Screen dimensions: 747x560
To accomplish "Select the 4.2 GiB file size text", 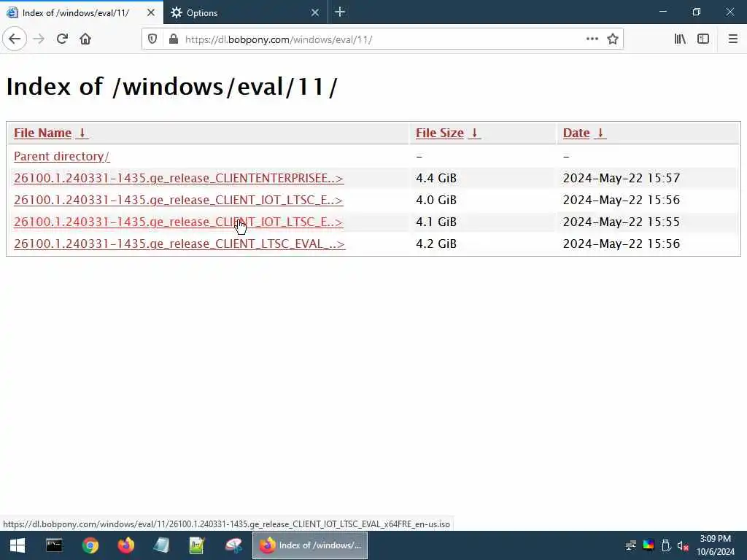I will tap(436, 244).
